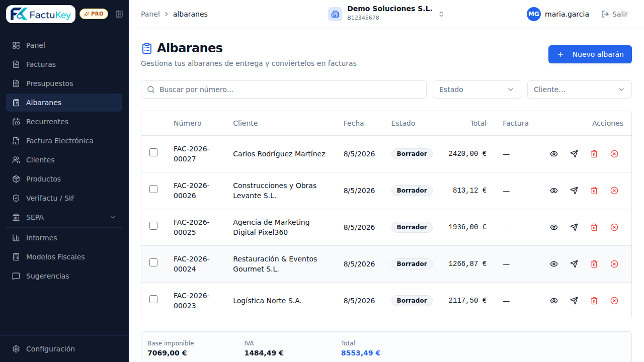Open Configuración at the sidebar bottom
Image resolution: width=644 pixels, height=362 pixels.
(64, 349)
